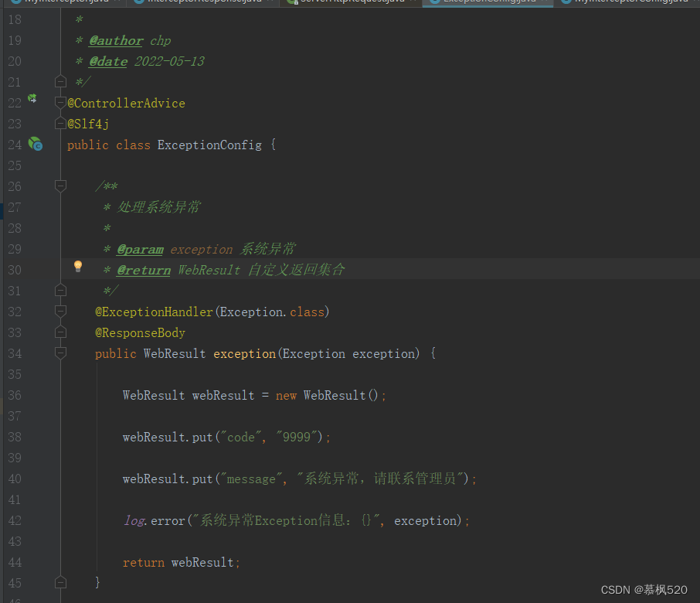Click the @date Javadoc tag
700x603 pixels.
tap(108, 61)
